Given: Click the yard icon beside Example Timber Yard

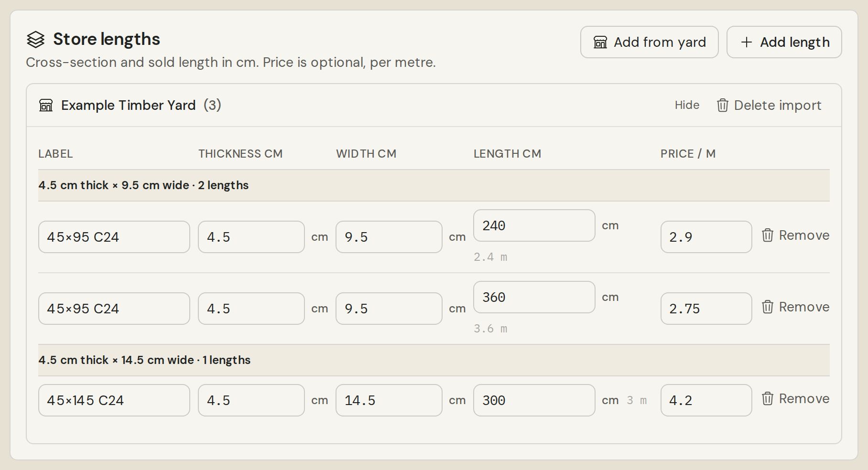Looking at the screenshot, I should pyautogui.click(x=46, y=105).
